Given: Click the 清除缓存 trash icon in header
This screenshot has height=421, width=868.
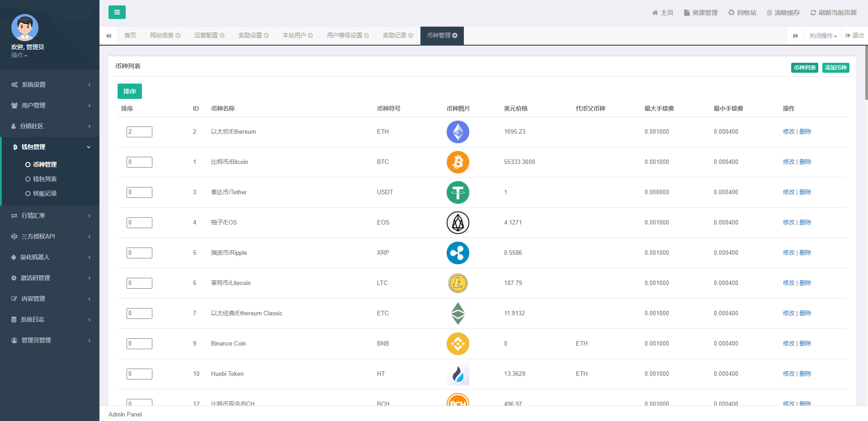Looking at the screenshot, I should (x=769, y=13).
